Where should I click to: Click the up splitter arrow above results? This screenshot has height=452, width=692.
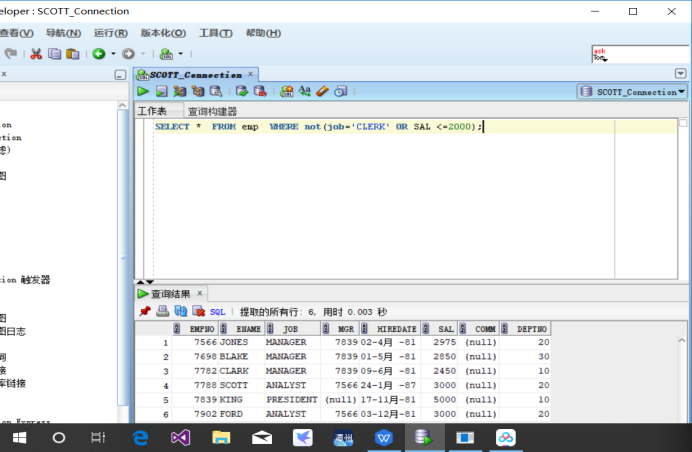pos(140,282)
